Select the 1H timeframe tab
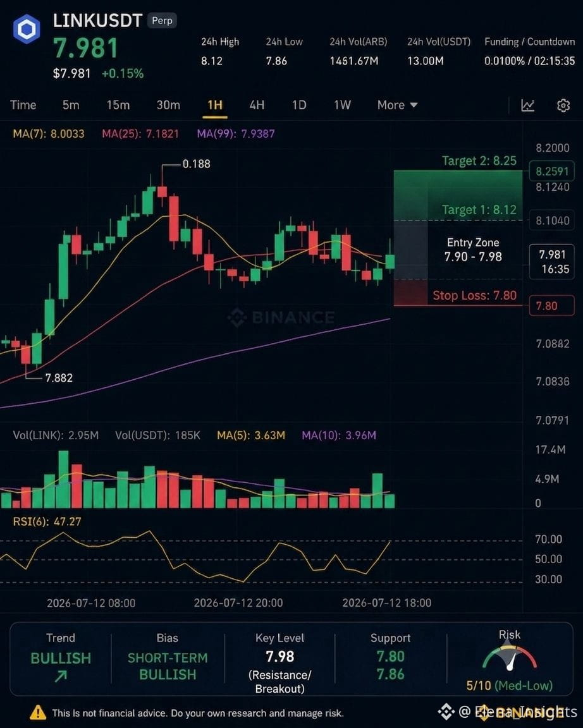 point(214,105)
